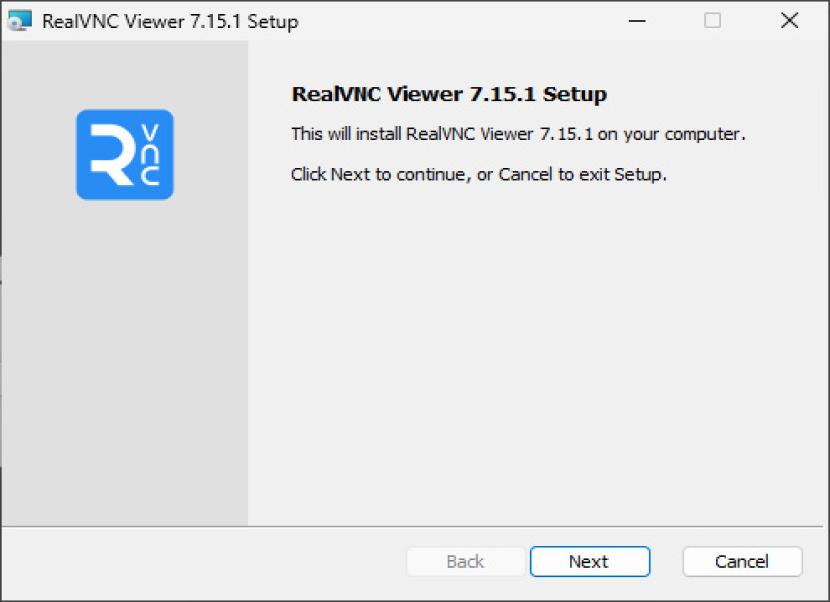This screenshot has height=602, width=830.
Task: Click the blank content area below the instructions
Action: [x=540, y=350]
